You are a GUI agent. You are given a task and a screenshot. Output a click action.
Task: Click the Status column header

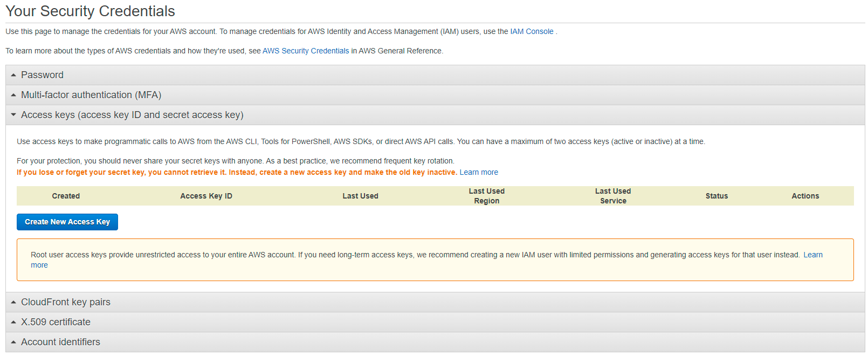coord(717,196)
